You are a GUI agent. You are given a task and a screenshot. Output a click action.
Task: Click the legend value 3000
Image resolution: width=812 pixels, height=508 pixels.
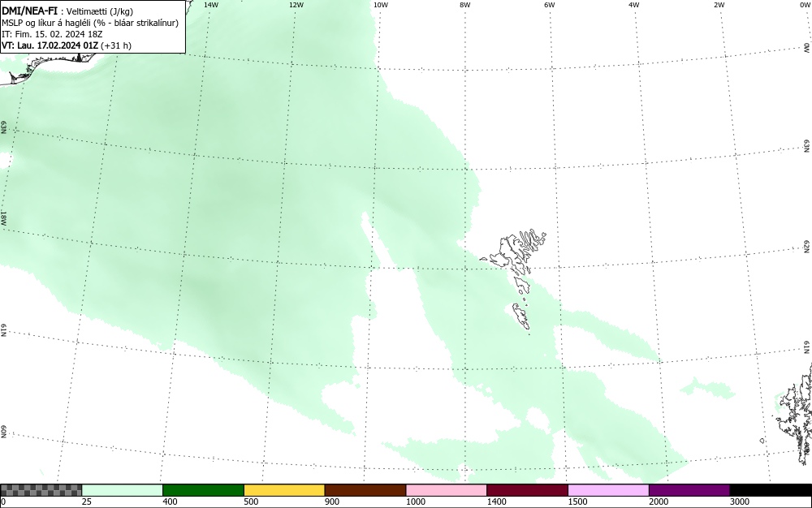point(740,502)
